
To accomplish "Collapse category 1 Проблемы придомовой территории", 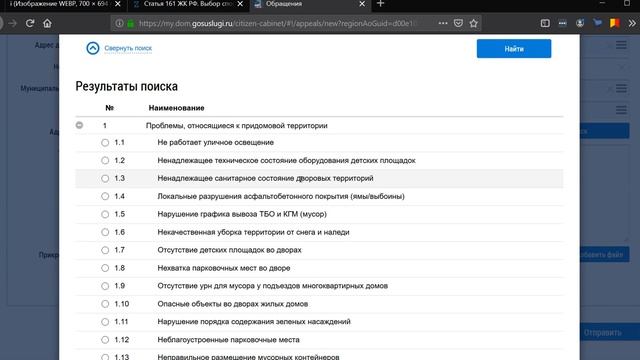I will [80, 125].
